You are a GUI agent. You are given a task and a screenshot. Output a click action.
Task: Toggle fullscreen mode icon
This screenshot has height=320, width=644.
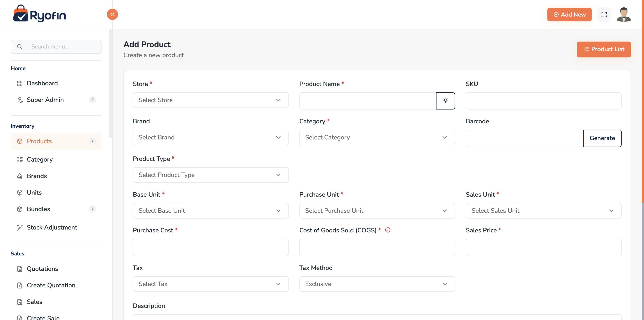(x=604, y=15)
